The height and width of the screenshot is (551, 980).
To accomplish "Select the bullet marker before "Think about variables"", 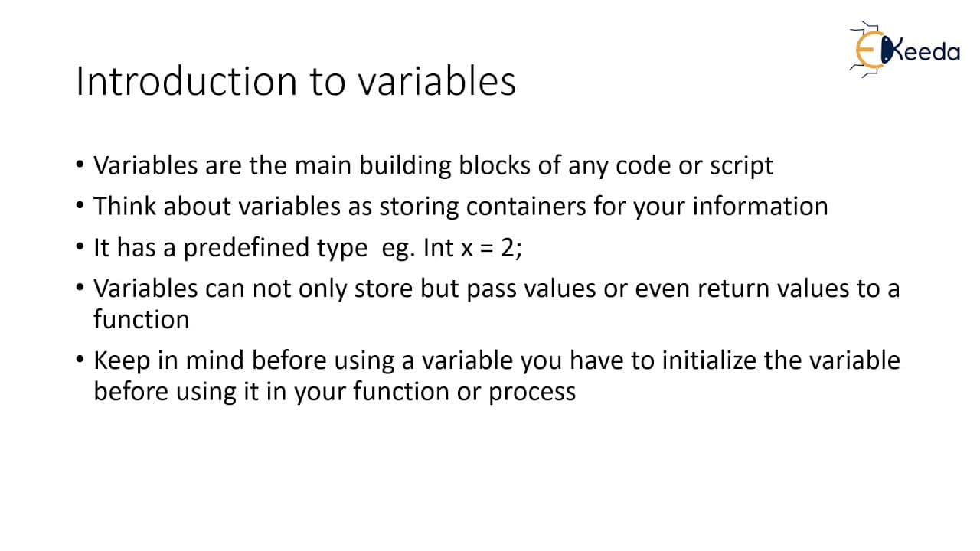I will (x=81, y=206).
